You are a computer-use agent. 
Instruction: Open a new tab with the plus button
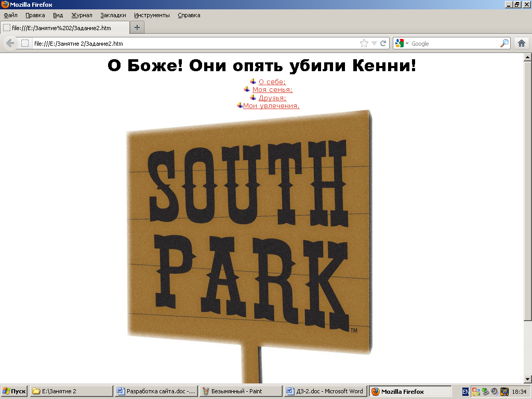[x=137, y=28]
